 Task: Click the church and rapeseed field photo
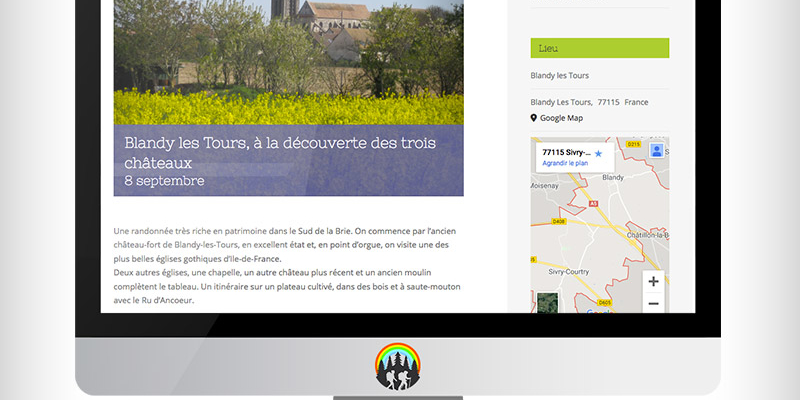point(288,60)
